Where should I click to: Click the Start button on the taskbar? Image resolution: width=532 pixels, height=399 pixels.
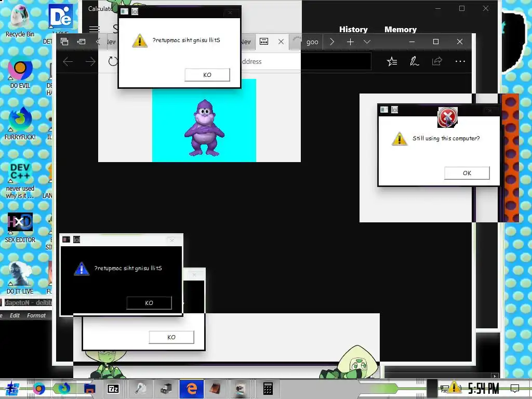pyautogui.click(x=12, y=389)
